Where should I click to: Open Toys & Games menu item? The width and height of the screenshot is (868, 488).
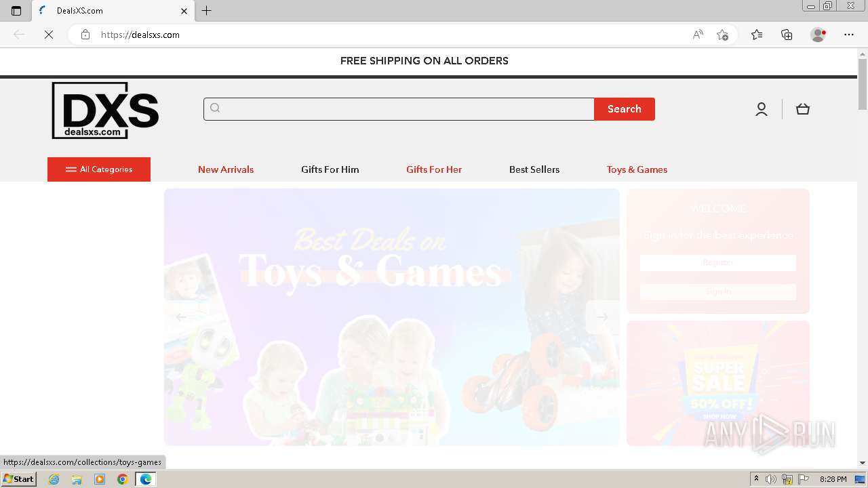(x=637, y=169)
